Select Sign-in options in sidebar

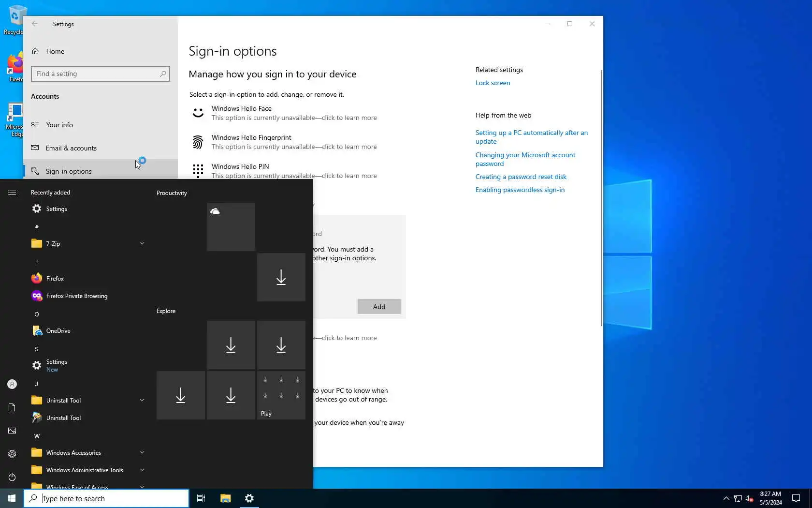[x=101, y=170]
